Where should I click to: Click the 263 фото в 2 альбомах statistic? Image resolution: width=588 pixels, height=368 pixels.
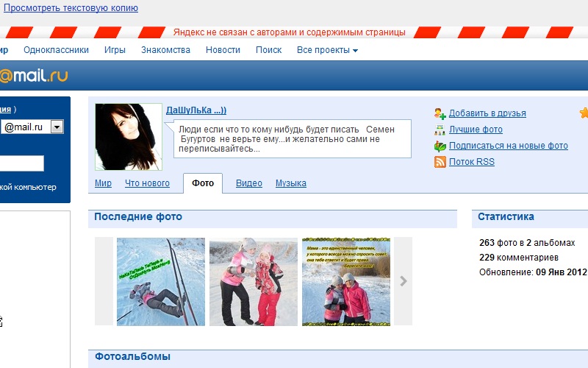(527, 243)
